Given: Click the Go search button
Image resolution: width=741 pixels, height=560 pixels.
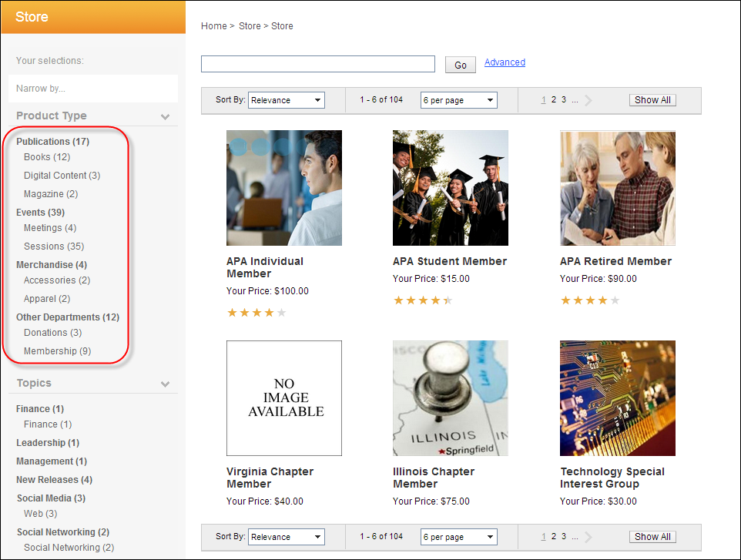Looking at the screenshot, I should tap(461, 65).
